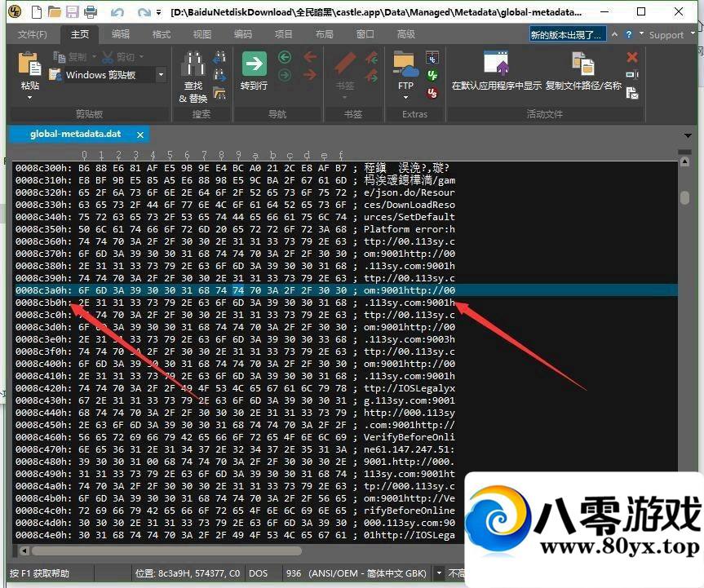Delete the active file with the red X
The width and height of the screenshot is (704, 588).
click(632, 57)
